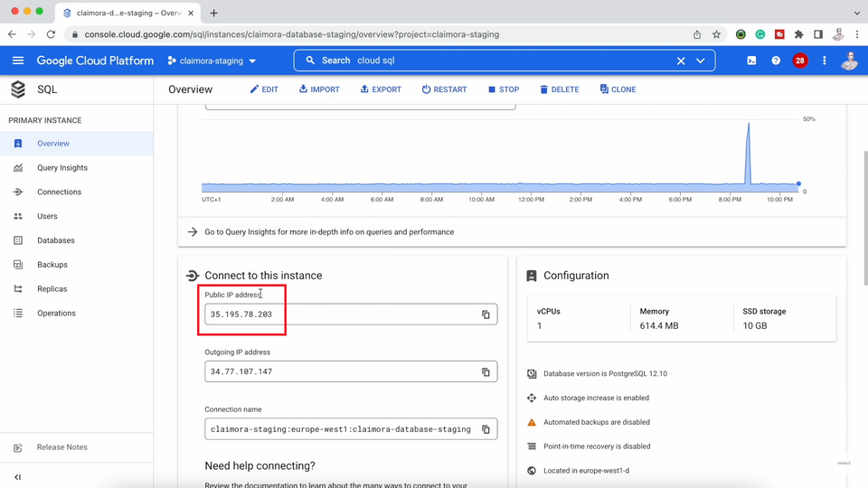
Task: Click the Outgoing IP address field
Action: point(351,371)
